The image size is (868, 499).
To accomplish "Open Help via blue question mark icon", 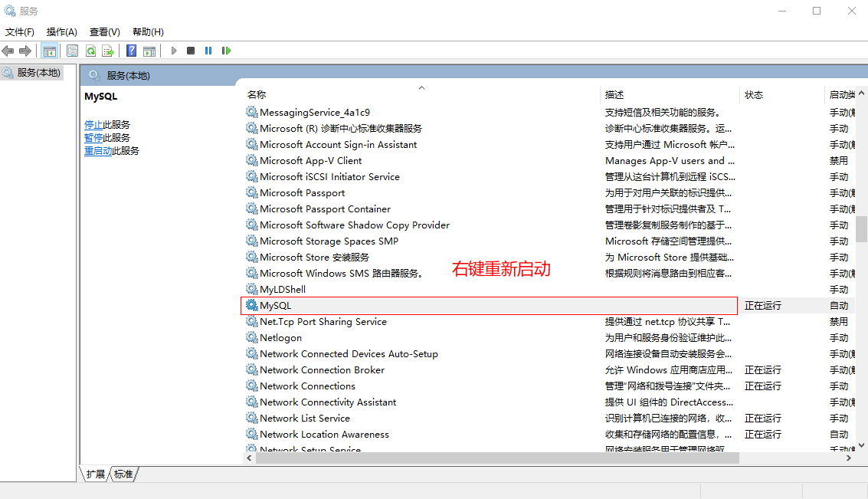I will pos(132,51).
